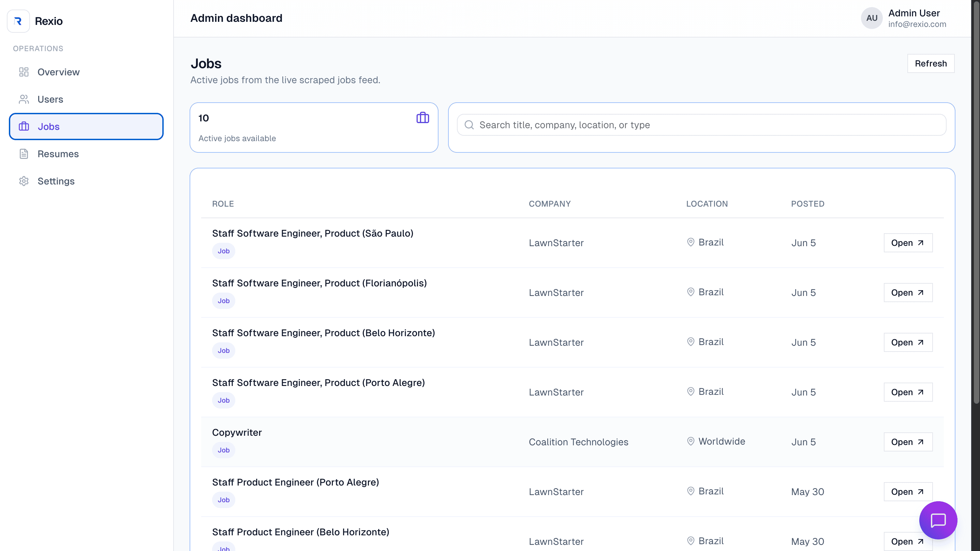The image size is (980, 551).
Task: Click the Job tag under São Paulo role
Action: 224,251
